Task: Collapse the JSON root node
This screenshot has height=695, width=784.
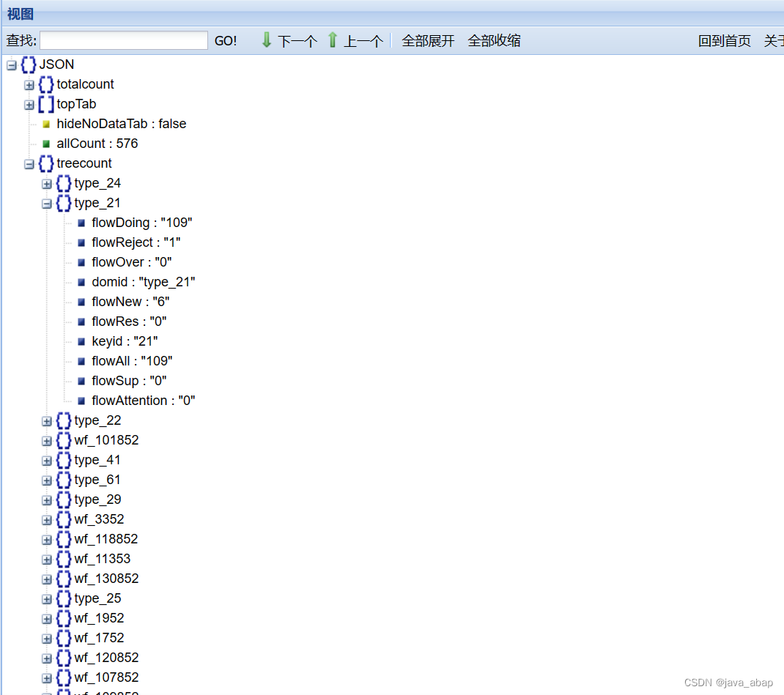Action: pyautogui.click(x=11, y=64)
